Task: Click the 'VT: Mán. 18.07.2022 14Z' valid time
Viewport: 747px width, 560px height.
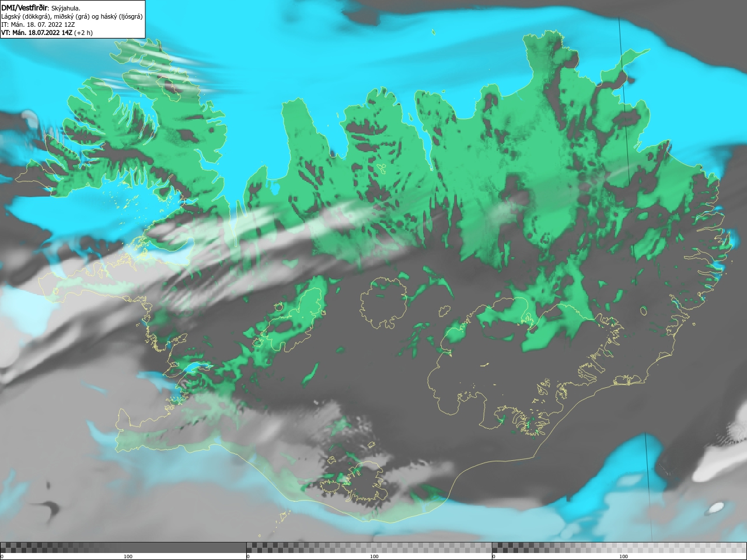Action: (37, 33)
